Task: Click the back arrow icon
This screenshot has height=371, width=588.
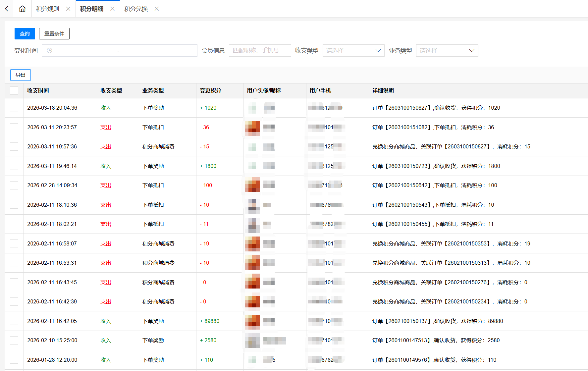Action: click(7, 9)
